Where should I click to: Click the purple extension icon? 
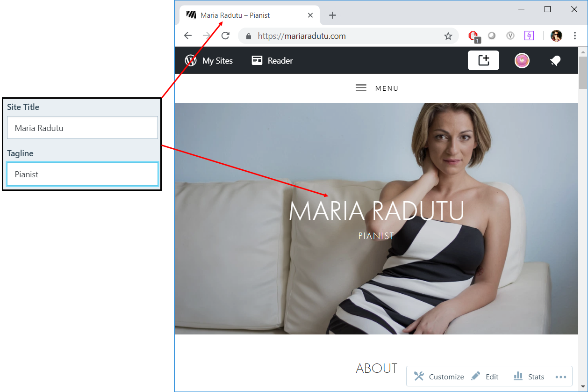pyautogui.click(x=529, y=36)
